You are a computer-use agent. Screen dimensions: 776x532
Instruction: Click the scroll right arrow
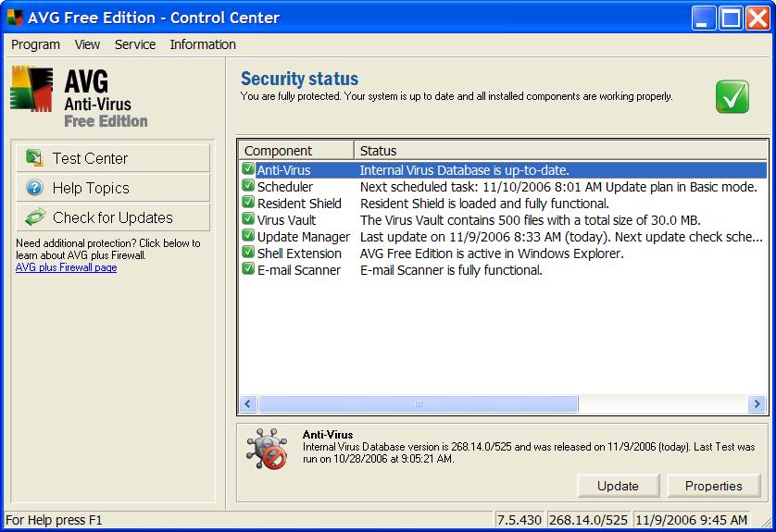click(x=757, y=404)
